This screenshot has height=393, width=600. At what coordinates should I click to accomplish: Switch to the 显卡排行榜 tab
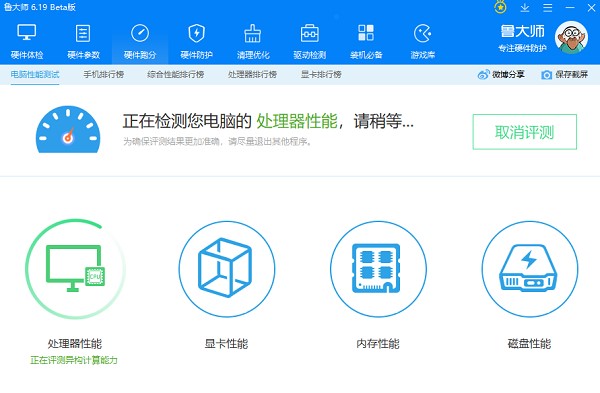click(x=321, y=74)
